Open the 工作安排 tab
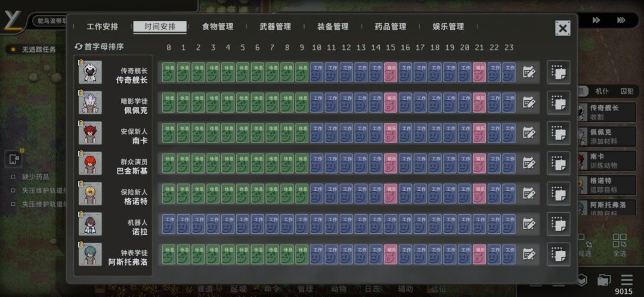 [103, 27]
